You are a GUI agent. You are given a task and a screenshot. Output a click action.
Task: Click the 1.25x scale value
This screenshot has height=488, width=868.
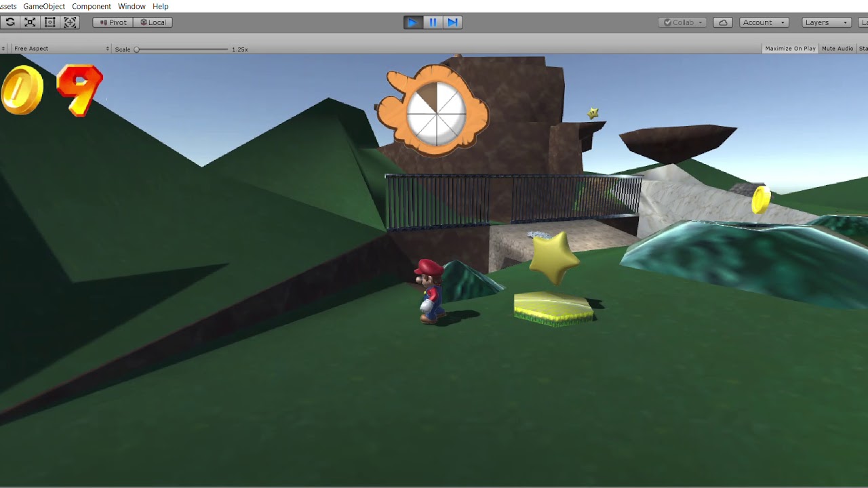239,49
